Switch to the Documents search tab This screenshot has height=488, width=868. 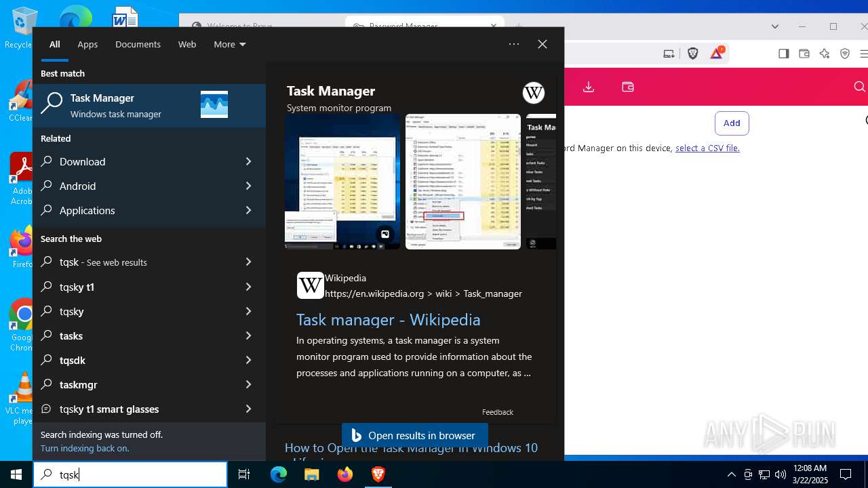[138, 44]
